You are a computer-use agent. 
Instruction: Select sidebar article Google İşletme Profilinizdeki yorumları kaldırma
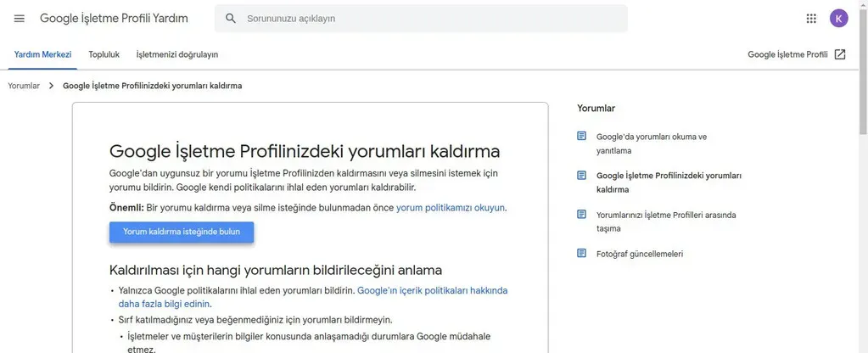coord(669,182)
